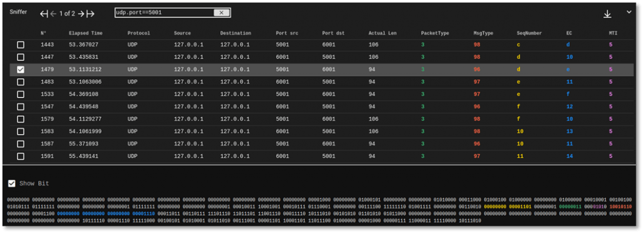Viewport: 644px width, 234px height.
Task: Select elapsed time 54.1061999 cell
Action: [86, 131]
